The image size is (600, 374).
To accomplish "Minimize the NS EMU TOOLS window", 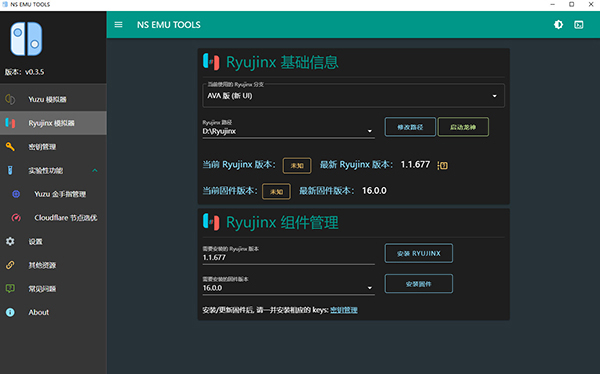I will click(x=552, y=5).
